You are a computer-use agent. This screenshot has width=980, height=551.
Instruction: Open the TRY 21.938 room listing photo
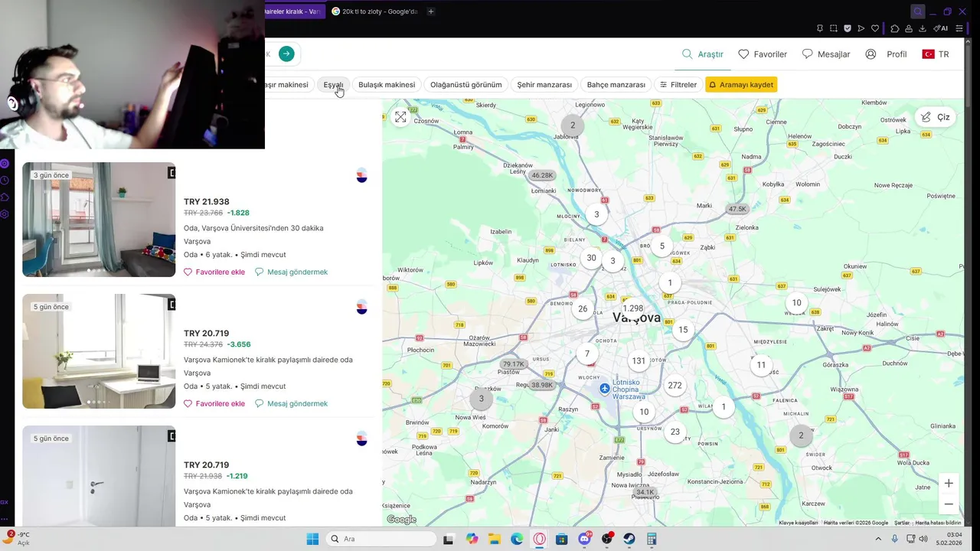point(99,220)
